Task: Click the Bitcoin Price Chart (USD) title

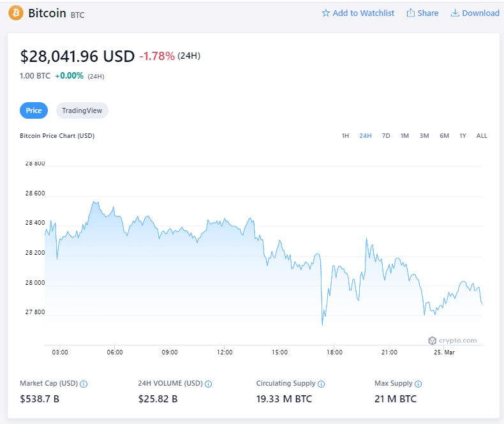Action: [57, 136]
